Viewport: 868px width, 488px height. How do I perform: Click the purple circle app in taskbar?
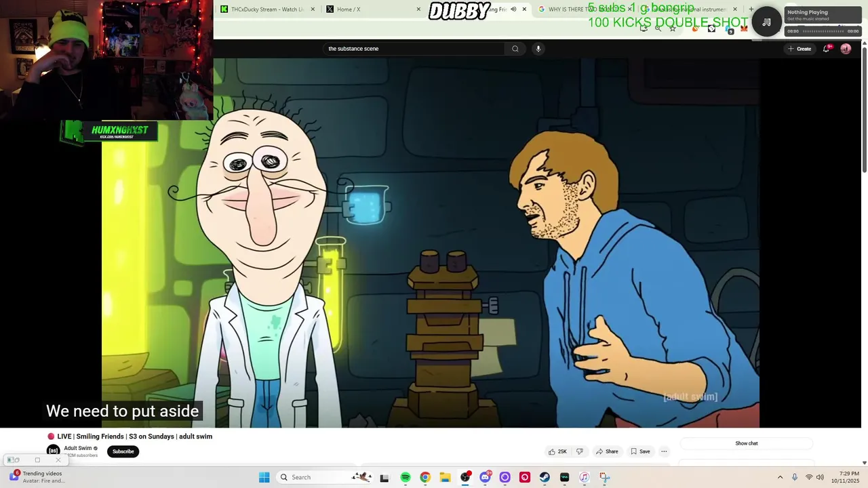click(x=505, y=477)
